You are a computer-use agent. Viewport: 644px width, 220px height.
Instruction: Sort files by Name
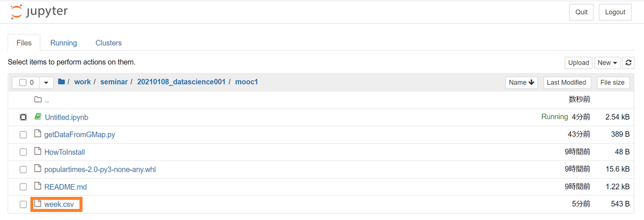[x=522, y=82]
